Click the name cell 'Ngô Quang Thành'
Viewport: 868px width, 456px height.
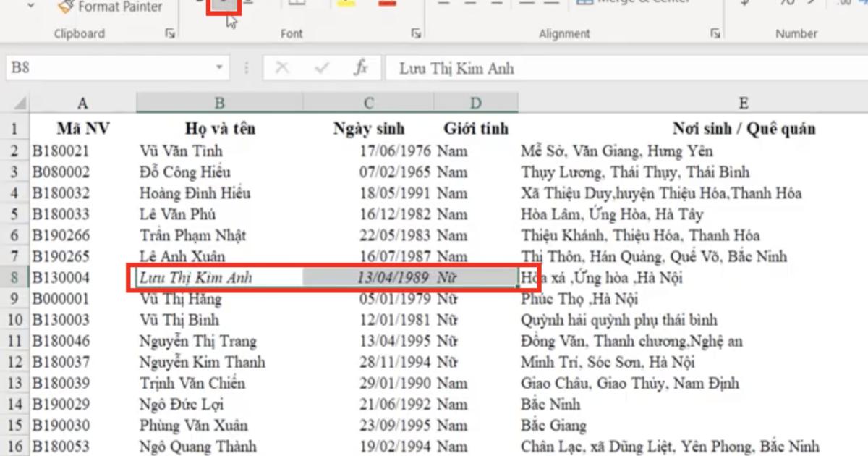(x=219, y=446)
